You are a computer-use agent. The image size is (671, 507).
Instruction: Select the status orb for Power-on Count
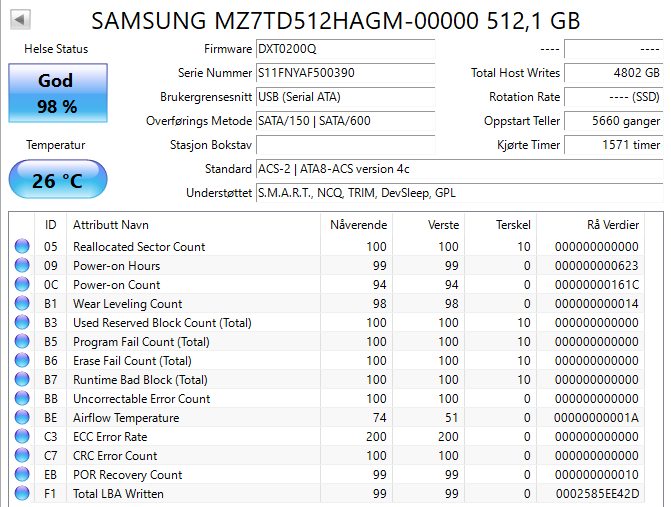(x=22, y=285)
